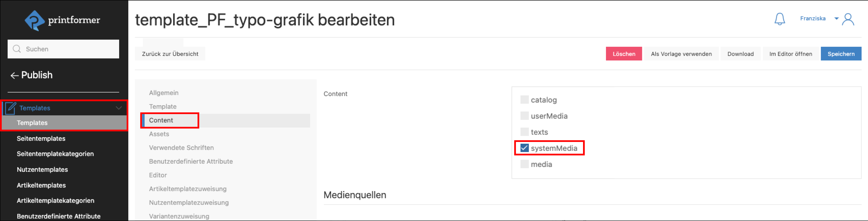Click the Templates edit pencil icon

10,108
